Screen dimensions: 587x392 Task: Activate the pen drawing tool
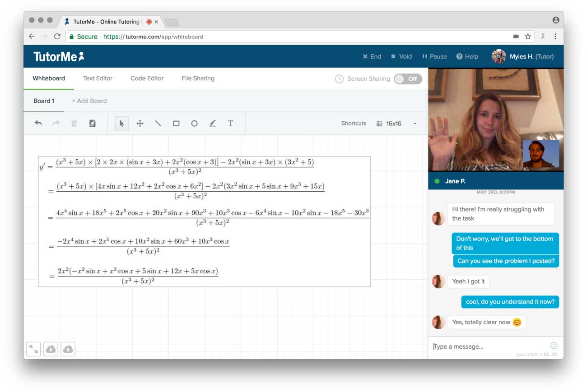(x=212, y=123)
